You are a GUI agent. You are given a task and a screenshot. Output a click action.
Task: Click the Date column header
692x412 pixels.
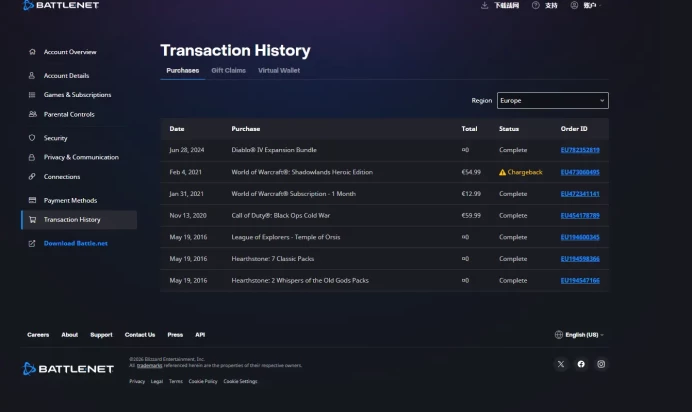tap(177, 129)
